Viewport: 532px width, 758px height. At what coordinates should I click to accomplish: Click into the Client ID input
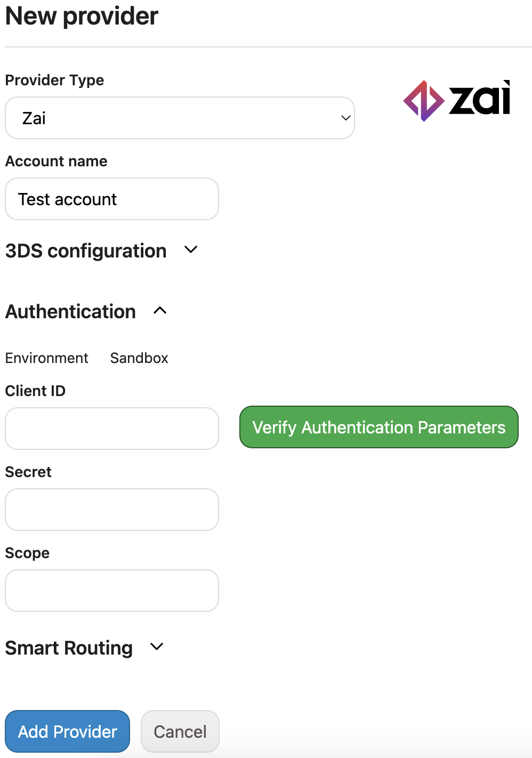[x=112, y=429]
